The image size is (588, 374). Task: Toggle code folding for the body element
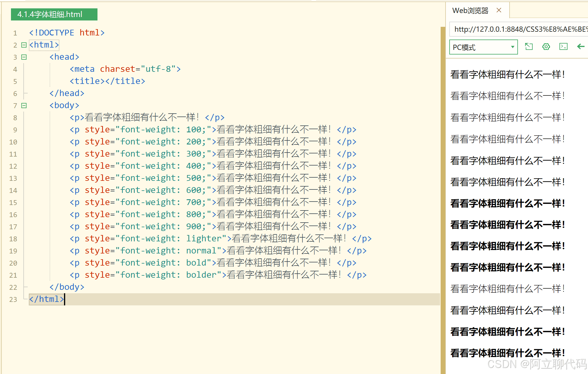24,105
